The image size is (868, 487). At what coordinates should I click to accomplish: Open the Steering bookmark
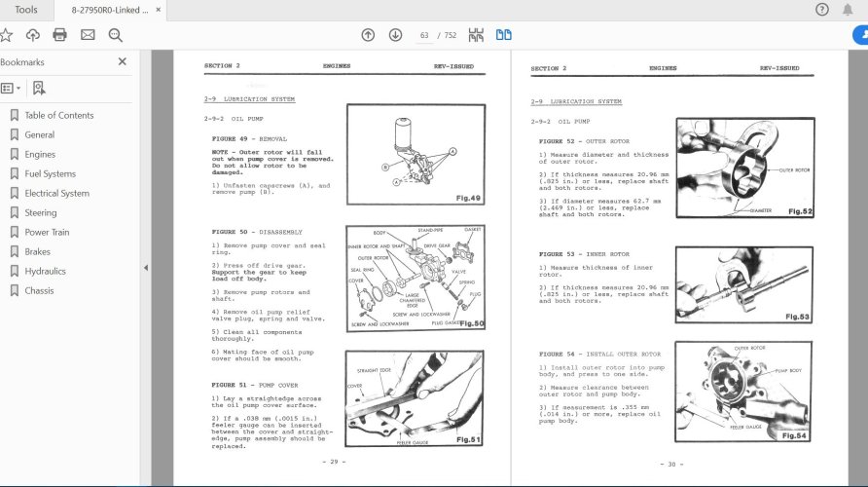(x=40, y=212)
